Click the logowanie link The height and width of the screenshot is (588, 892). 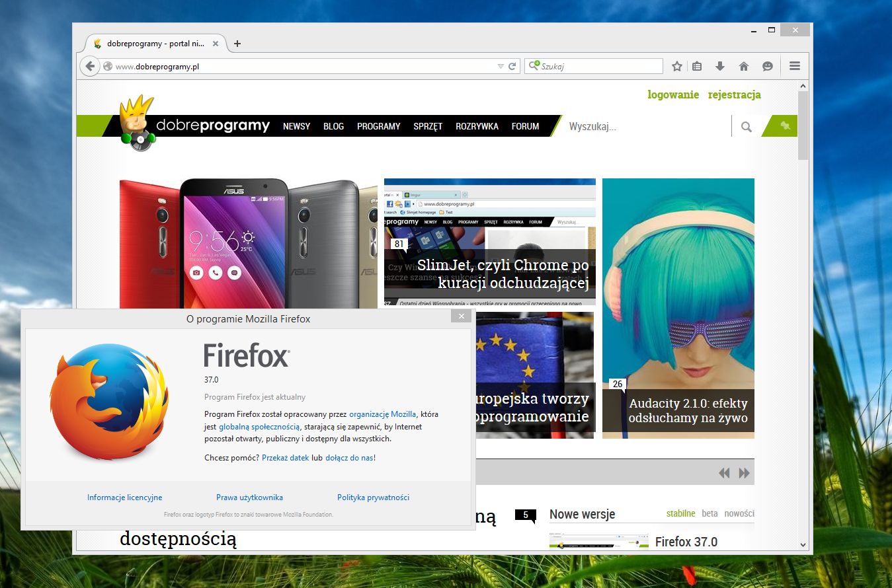(x=673, y=94)
